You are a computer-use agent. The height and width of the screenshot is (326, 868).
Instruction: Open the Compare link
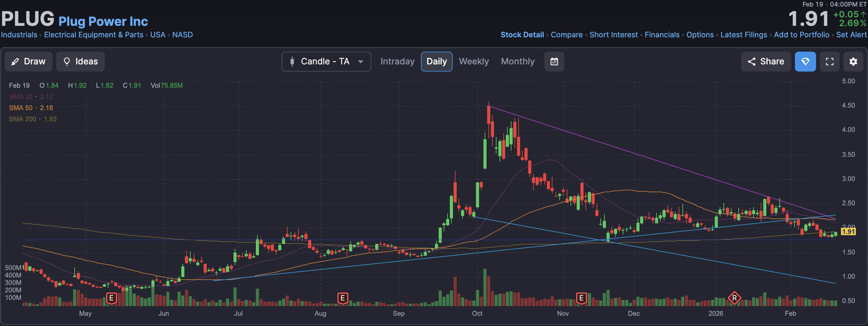(566, 35)
